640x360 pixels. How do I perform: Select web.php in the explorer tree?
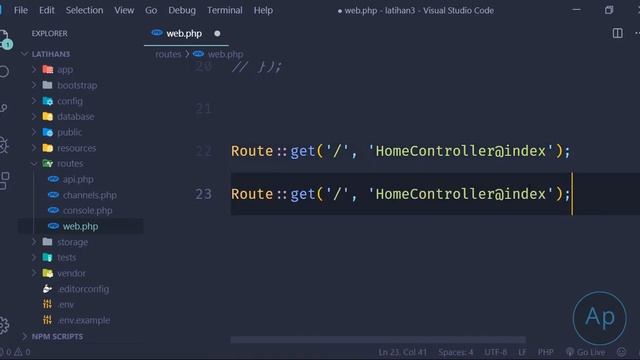point(81,226)
